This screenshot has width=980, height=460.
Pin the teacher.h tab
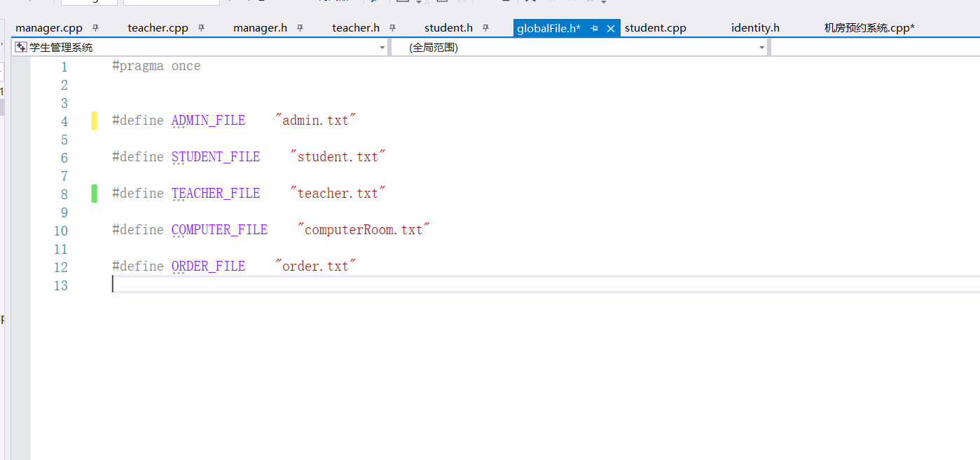coord(392,28)
